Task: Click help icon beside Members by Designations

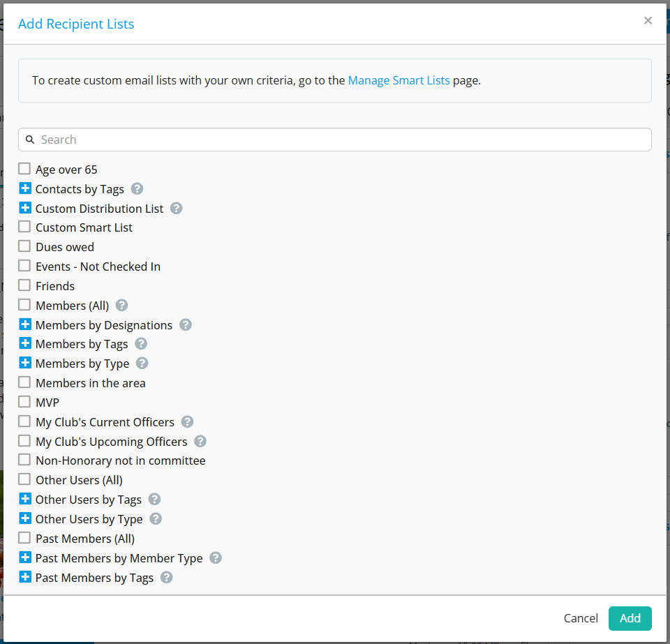Action: pos(185,325)
